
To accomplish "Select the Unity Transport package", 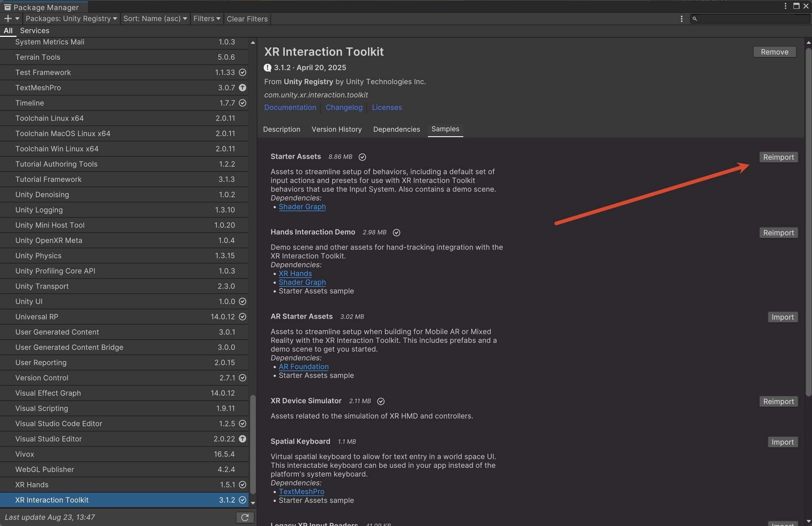I will [x=124, y=286].
